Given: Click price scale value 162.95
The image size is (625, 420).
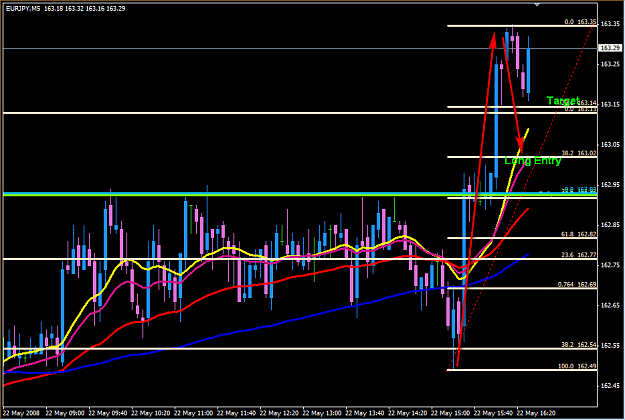Looking at the screenshot, I should pyautogui.click(x=610, y=185).
